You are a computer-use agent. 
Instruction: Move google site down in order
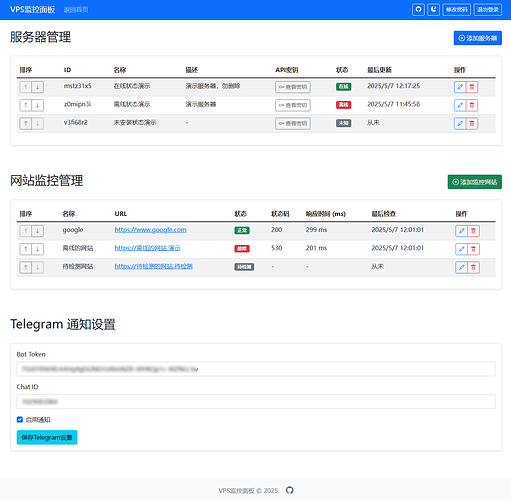point(38,231)
